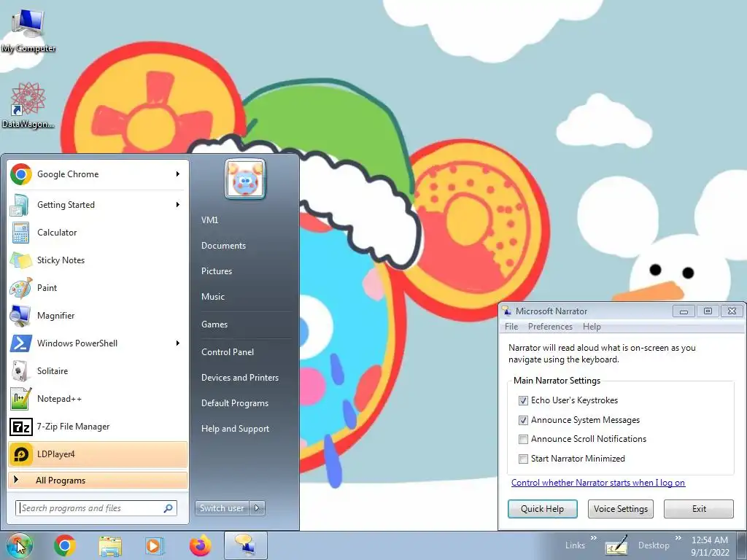The width and height of the screenshot is (747, 560).
Task: Open Narrator Preferences menu
Action: click(x=550, y=327)
